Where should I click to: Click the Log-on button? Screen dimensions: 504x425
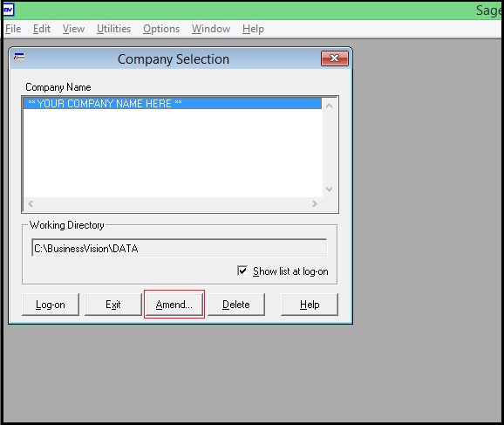click(51, 305)
